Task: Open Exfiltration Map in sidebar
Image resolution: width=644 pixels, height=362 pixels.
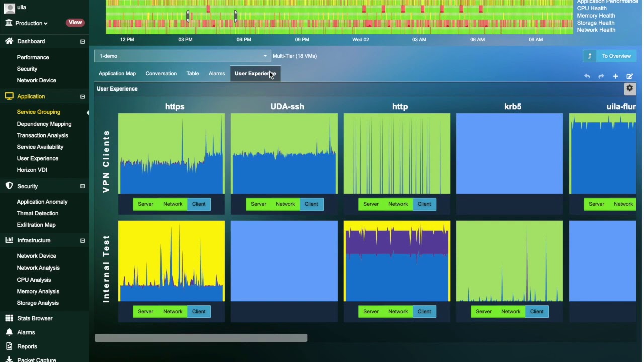Action: click(x=36, y=225)
